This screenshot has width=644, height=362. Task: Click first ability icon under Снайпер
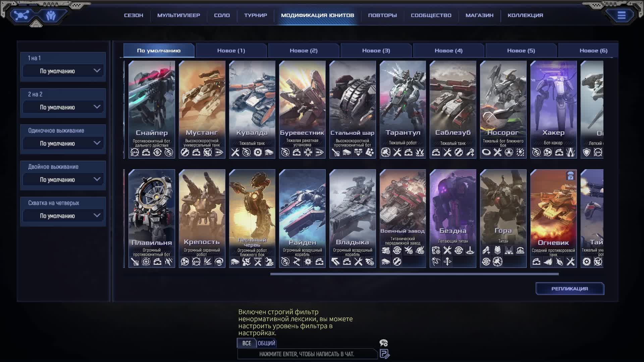[x=135, y=153]
